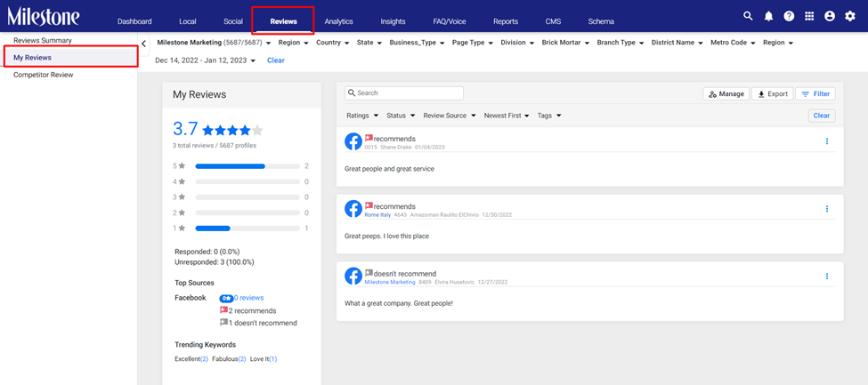Viewport: 868px width, 385px height.
Task: Click the Milestone logo
Action: click(44, 17)
